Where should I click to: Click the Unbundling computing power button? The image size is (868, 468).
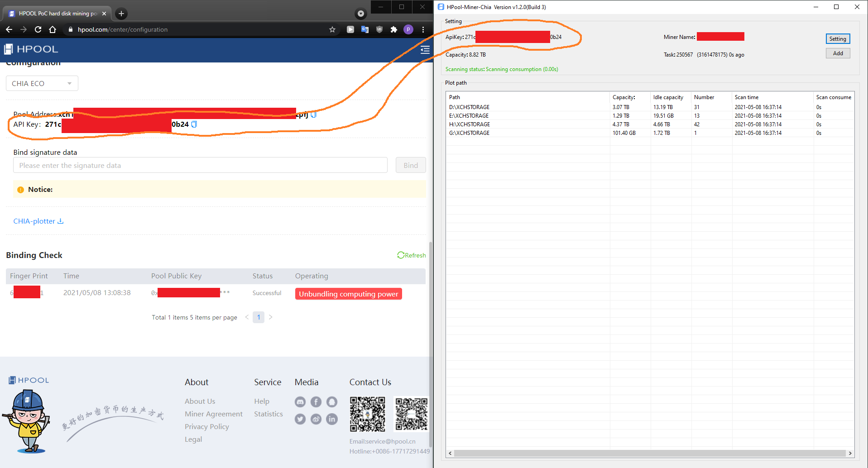coord(348,293)
